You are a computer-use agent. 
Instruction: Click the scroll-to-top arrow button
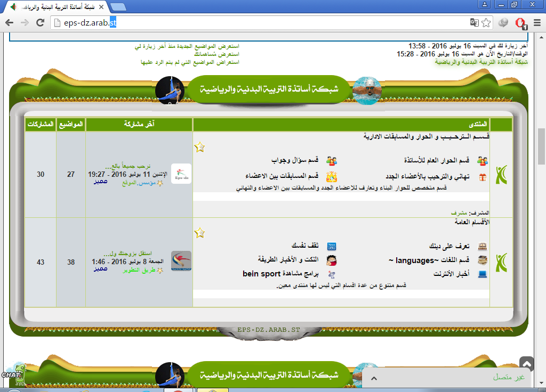click(x=526, y=364)
